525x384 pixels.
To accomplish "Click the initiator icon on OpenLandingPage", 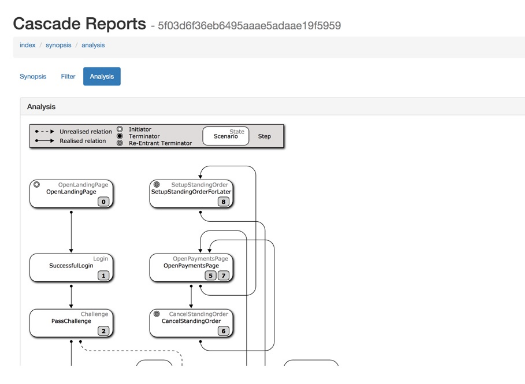I will point(36,184).
